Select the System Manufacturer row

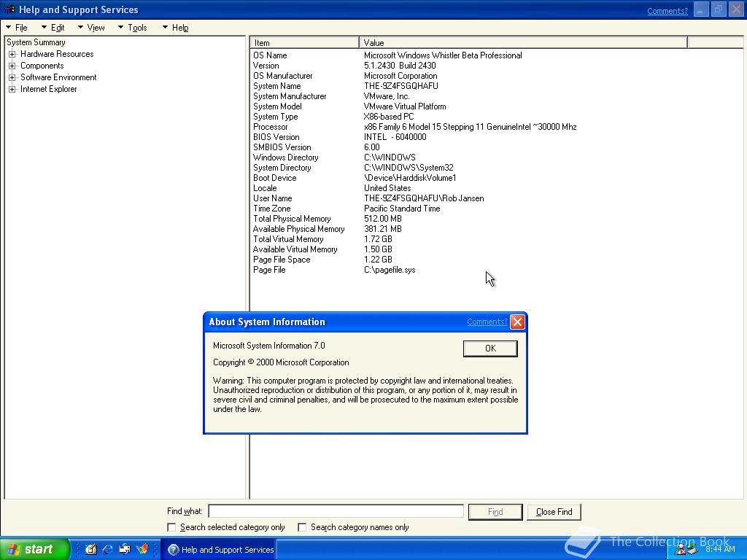tap(331, 97)
